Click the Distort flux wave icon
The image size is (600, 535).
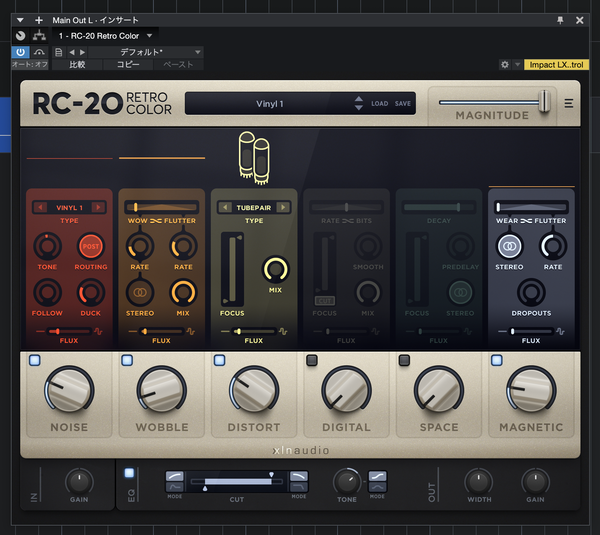283,331
